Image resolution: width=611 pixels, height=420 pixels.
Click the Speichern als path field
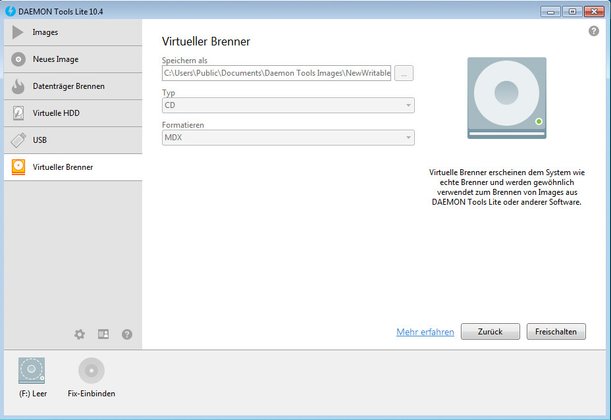click(x=276, y=73)
